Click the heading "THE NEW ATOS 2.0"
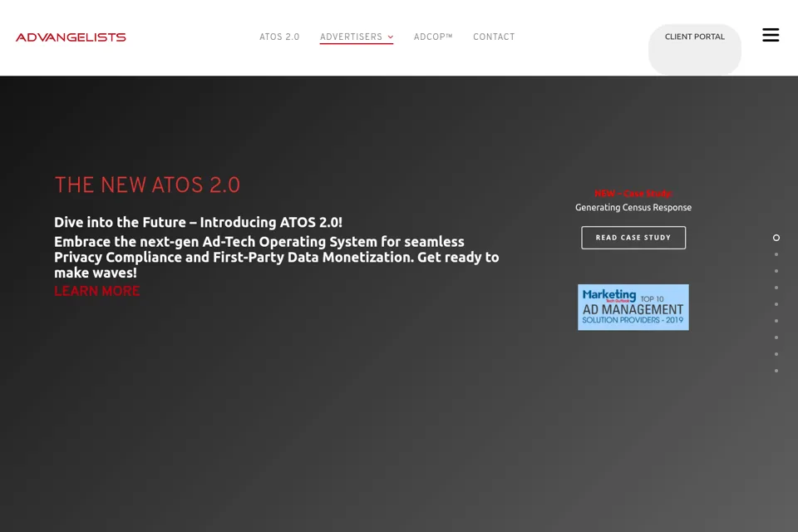Viewport: 798px width, 532px height. pos(147,185)
